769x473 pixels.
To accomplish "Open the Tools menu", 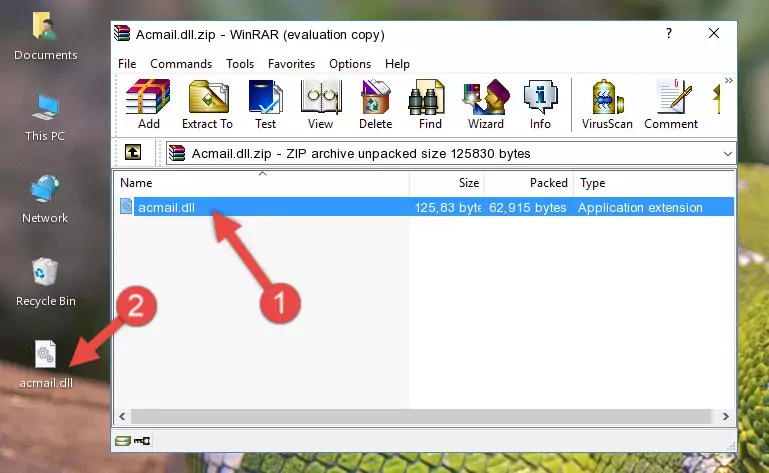I will coord(240,64).
